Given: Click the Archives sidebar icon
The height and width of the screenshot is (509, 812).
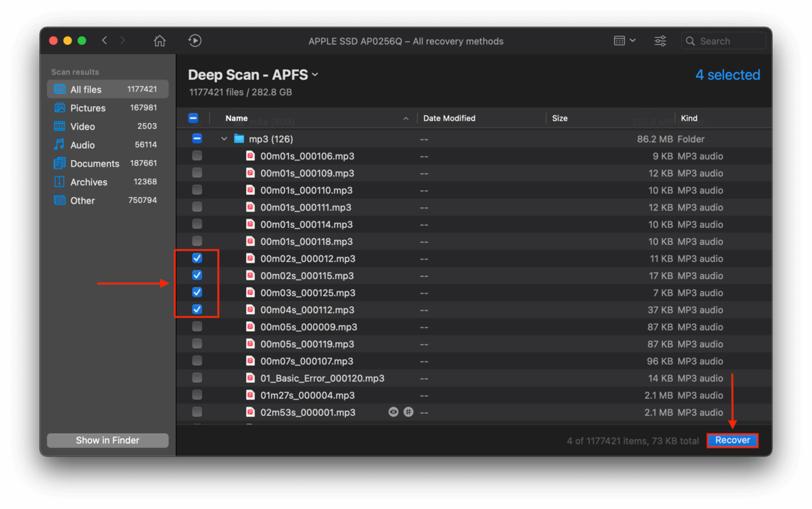Looking at the screenshot, I should coord(60,182).
